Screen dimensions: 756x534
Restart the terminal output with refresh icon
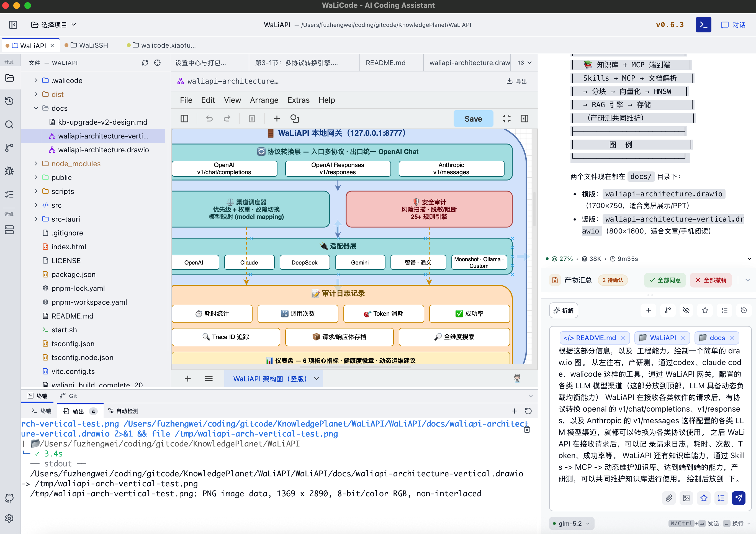click(528, 411)
